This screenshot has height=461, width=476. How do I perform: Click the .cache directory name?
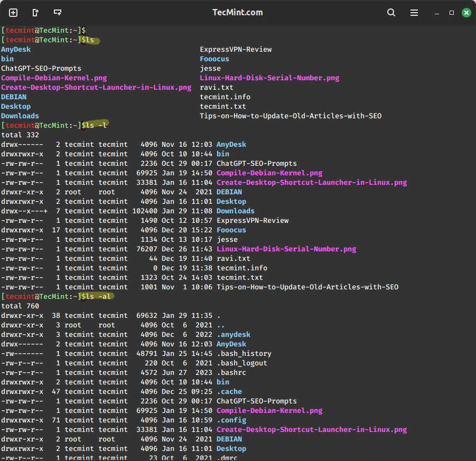pos(229,391)
